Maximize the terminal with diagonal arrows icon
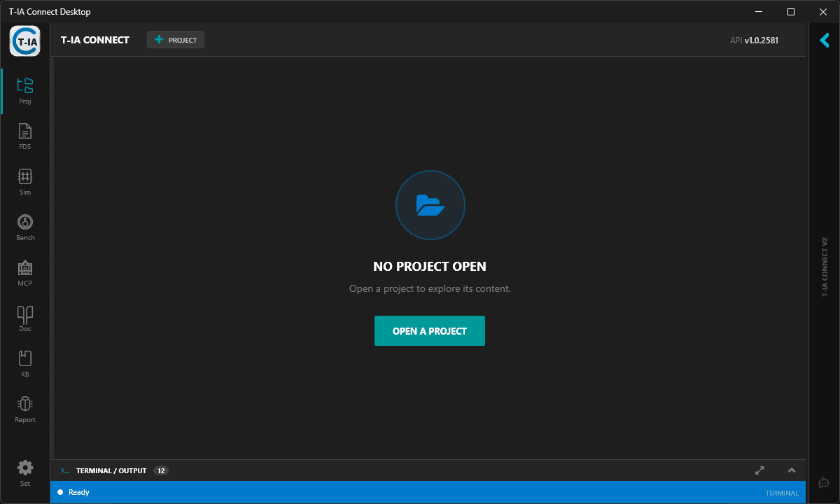The width and height of the screenshot is (840, 504). (x=759, y=470)
